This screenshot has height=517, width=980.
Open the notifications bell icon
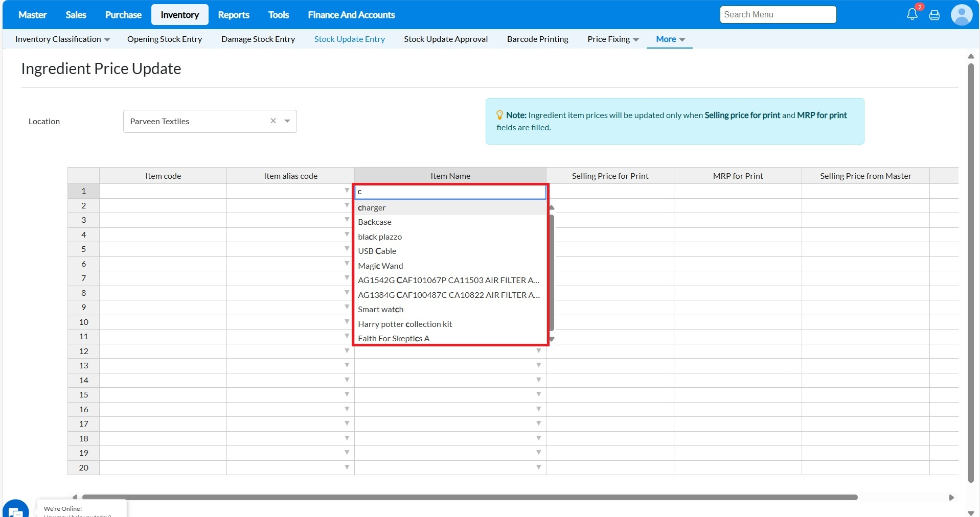point(912,14)
